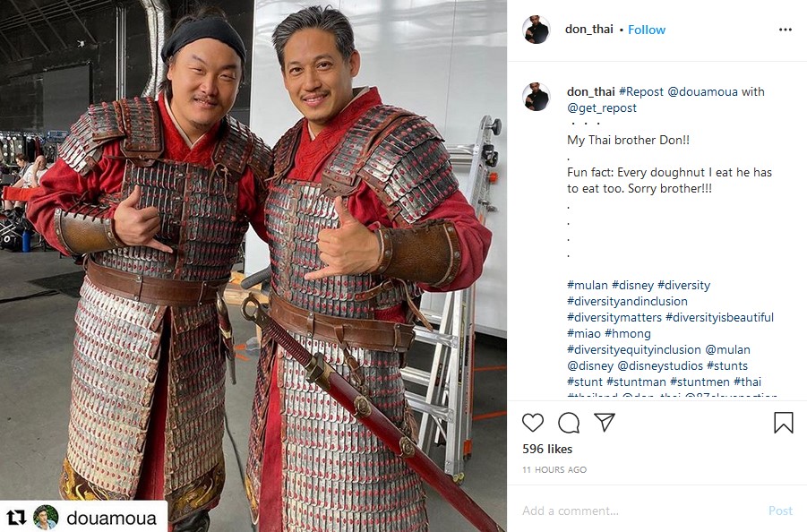The height and width of the screenshot is (532, 807).
Task: Save post using the bookmark icon
Action: [784, 423]
